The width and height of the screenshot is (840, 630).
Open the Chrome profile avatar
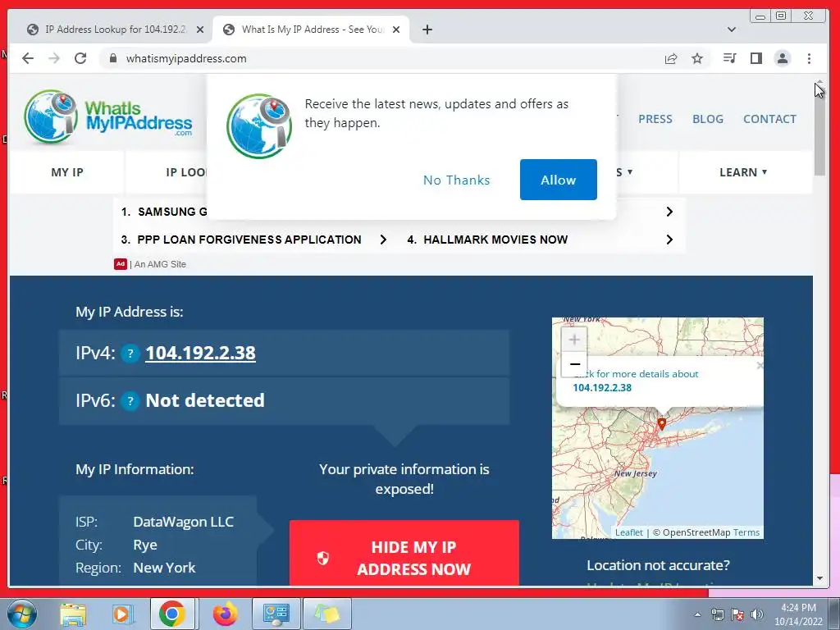click(x=782, y=58)
